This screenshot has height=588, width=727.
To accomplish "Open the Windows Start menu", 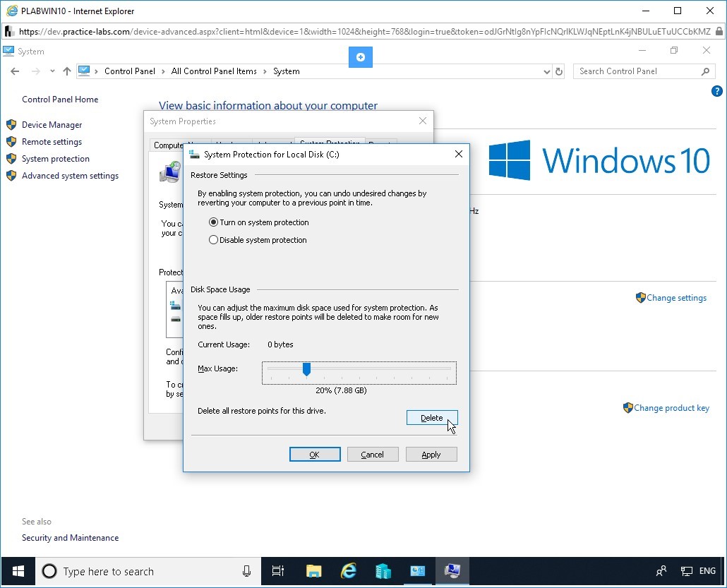I will click(18, 571).
